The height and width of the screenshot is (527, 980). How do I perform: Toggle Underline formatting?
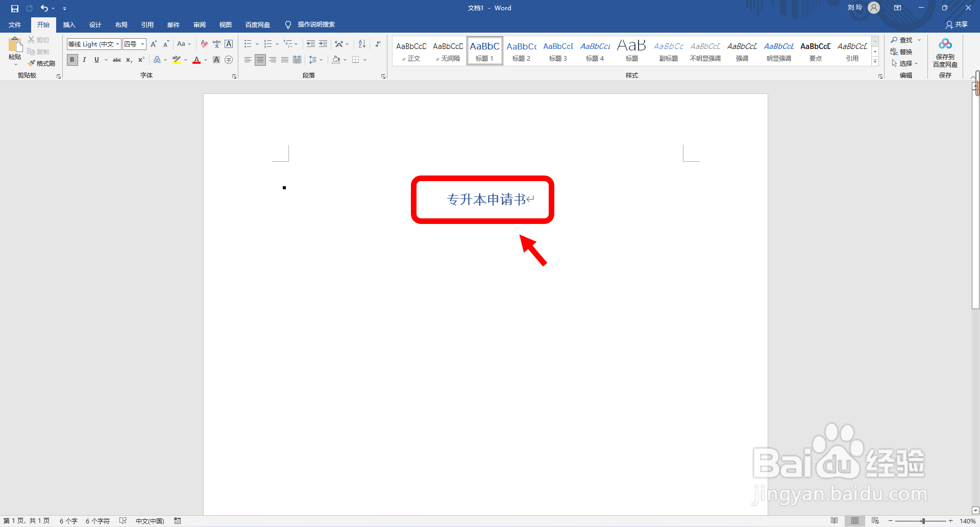tap(96, 60)
